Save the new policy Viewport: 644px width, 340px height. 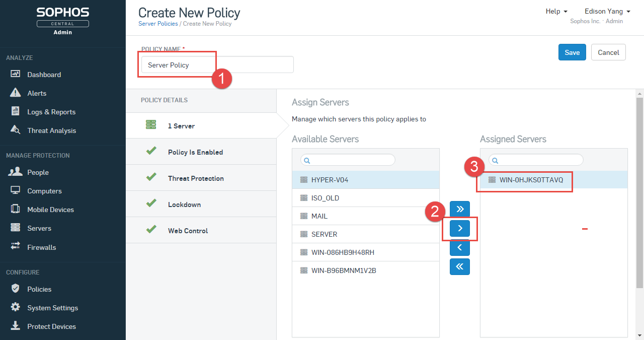tap(572, 52)
